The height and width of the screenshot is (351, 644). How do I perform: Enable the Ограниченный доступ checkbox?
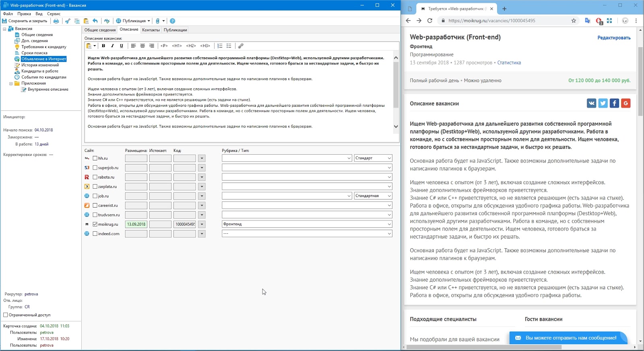click(6, 315)
